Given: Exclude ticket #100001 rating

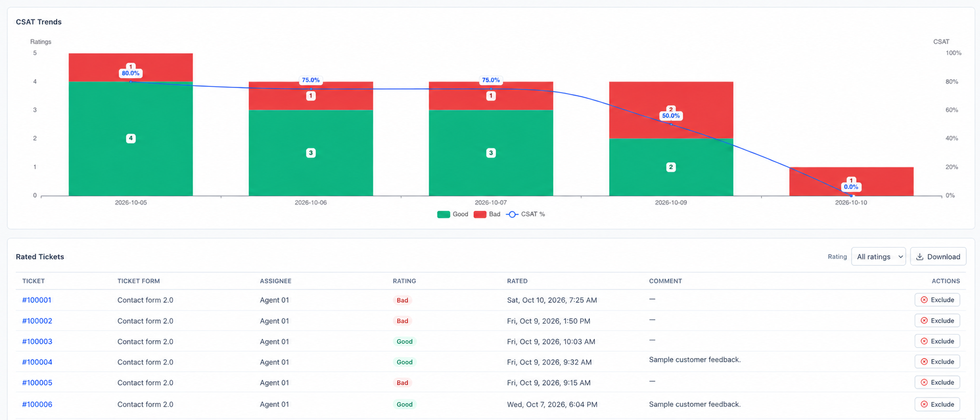Looking at the screenshot, I should 937,300.
